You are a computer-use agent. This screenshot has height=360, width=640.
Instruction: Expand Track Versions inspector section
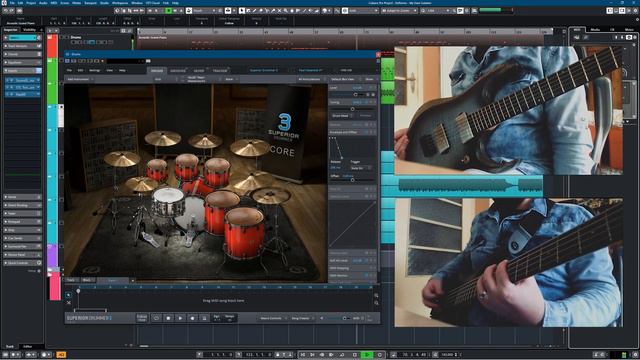(x=22, y=46)
